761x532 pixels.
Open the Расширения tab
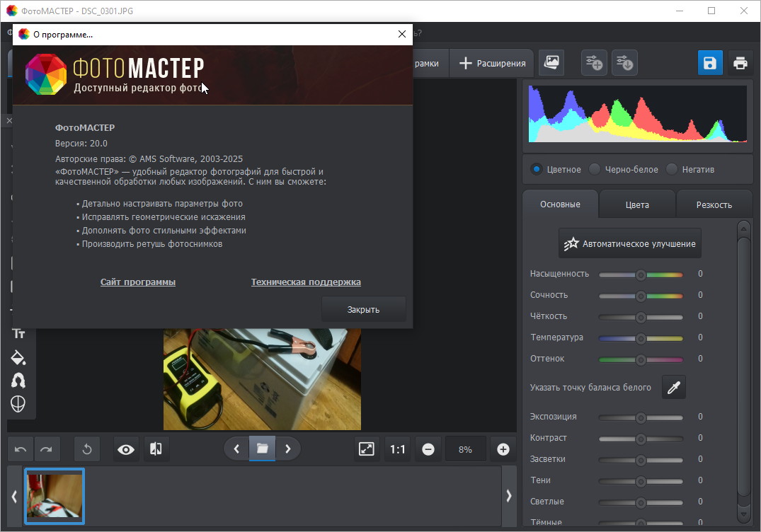point(492,63)
